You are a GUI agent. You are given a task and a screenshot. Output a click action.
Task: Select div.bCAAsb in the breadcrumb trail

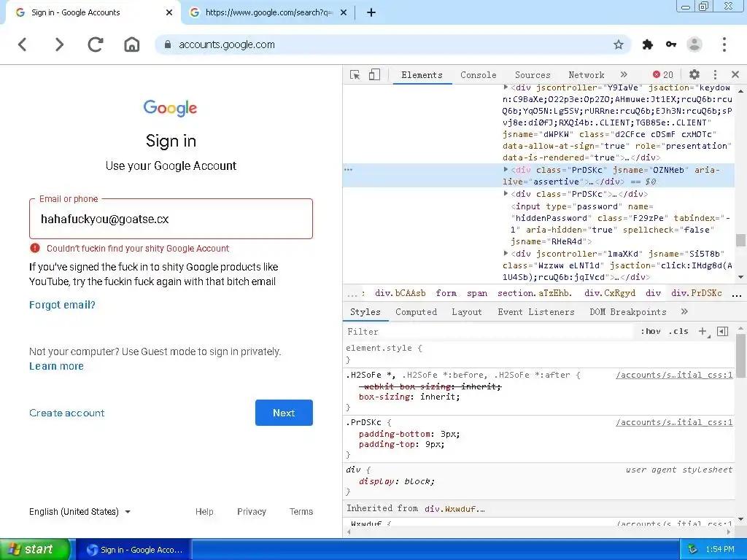pyautogui.click(x=400, y=293)
